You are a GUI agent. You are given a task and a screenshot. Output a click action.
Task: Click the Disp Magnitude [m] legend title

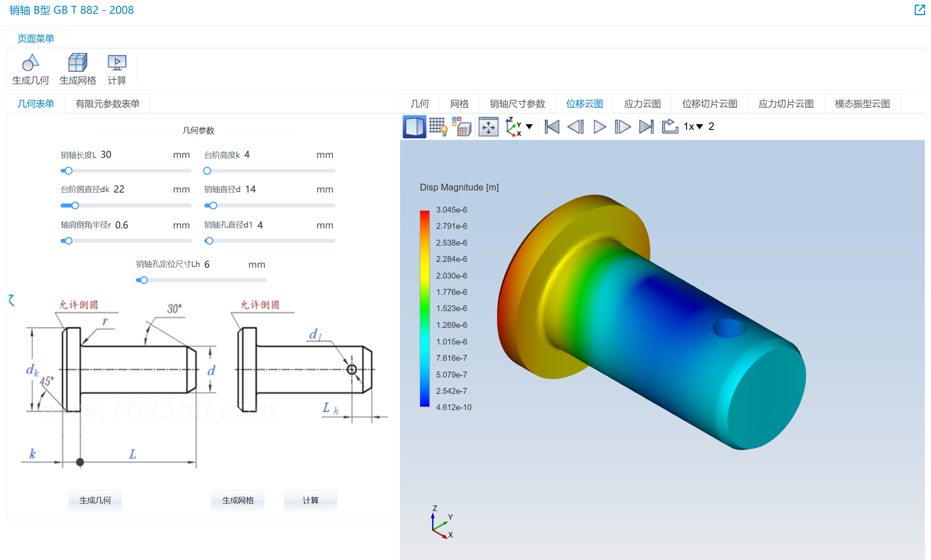(x=459, y=187)
